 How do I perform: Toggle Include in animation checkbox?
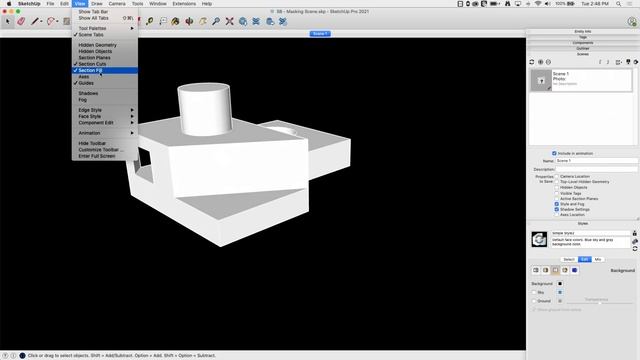point(554,153)
